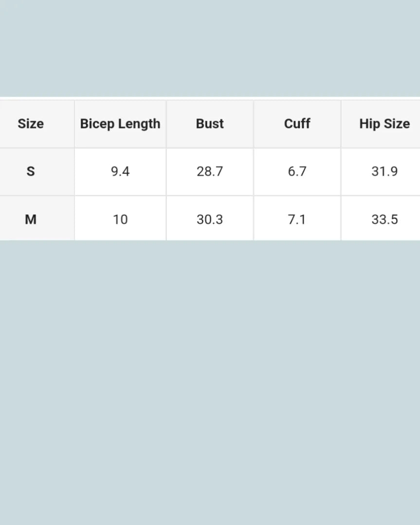Image resolution: width=420 pixels, height=525 pixels.
Task: Click the empty area above the size chart
Action: click(x=210, y=49)
